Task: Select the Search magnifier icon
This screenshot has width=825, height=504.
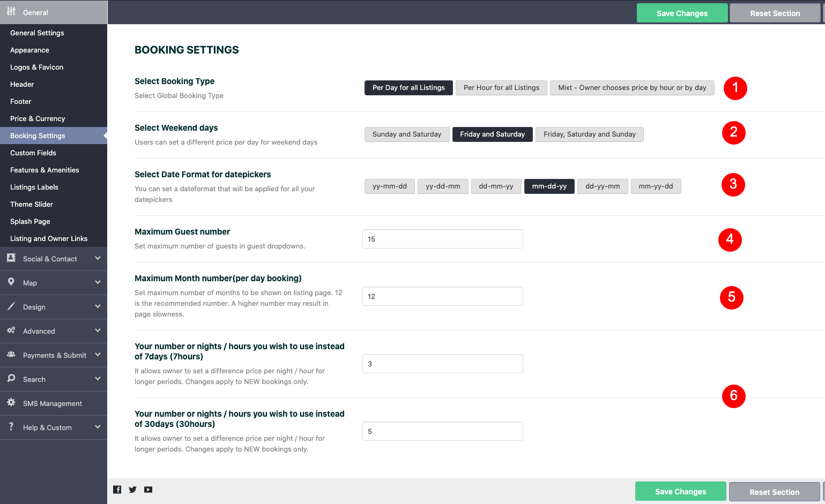Action: (11, 379)
